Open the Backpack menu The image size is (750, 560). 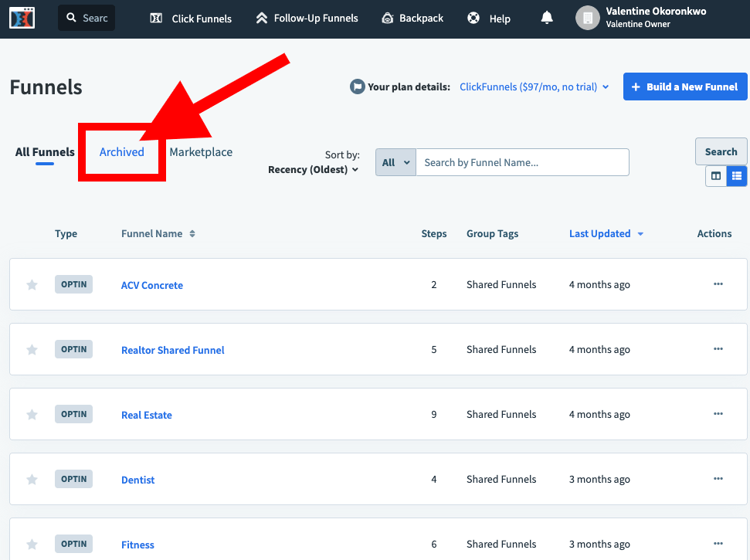point(412,19)
